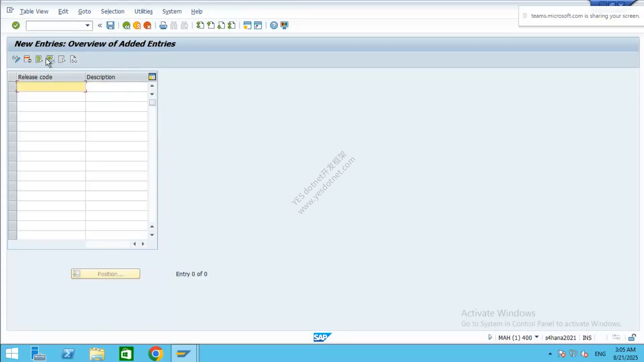Click the orange Exit icon
The image size is (644, 362).
click(x=137, y=25)
